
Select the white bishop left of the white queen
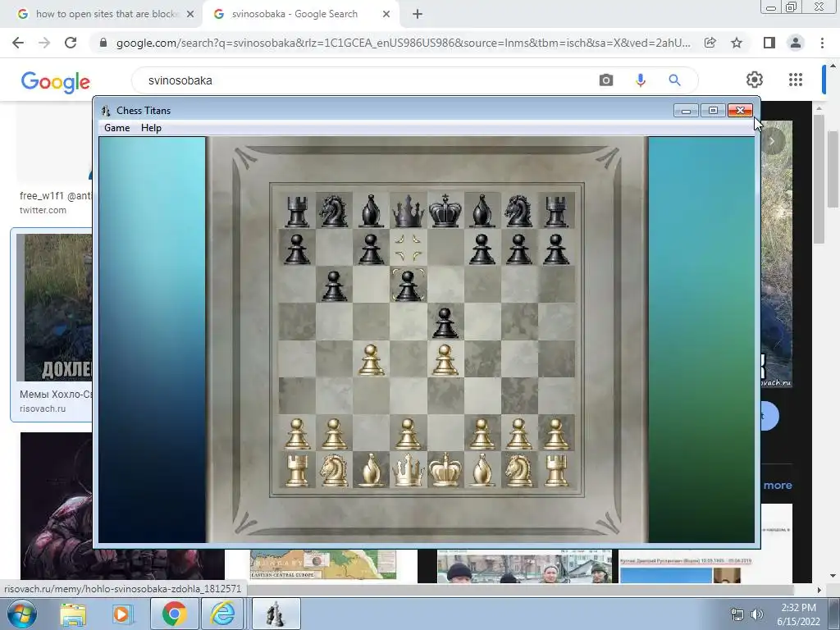tap(371, 470)
